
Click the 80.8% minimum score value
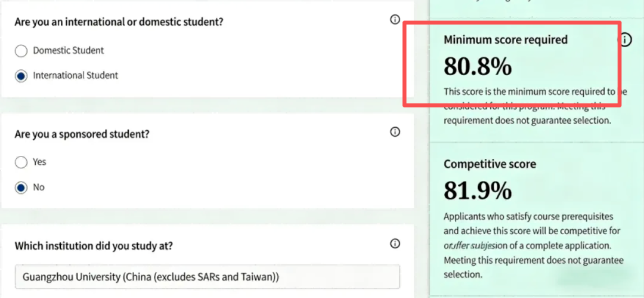[478, 66]
